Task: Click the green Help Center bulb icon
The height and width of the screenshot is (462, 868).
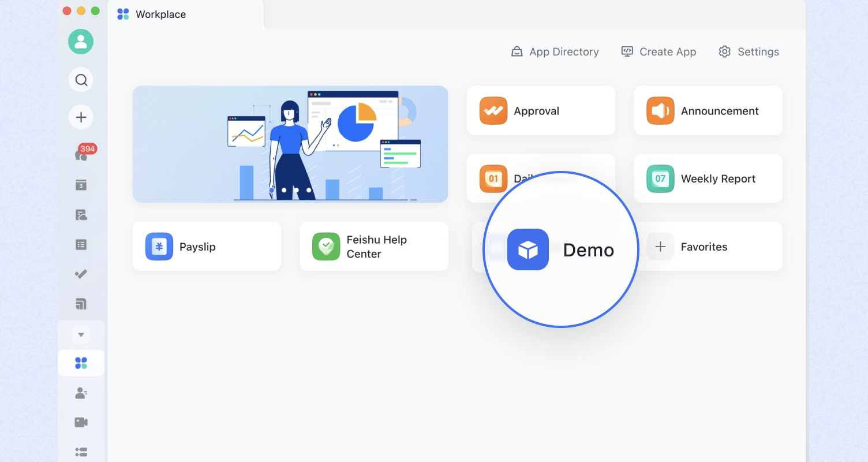Action: (326, 247)
